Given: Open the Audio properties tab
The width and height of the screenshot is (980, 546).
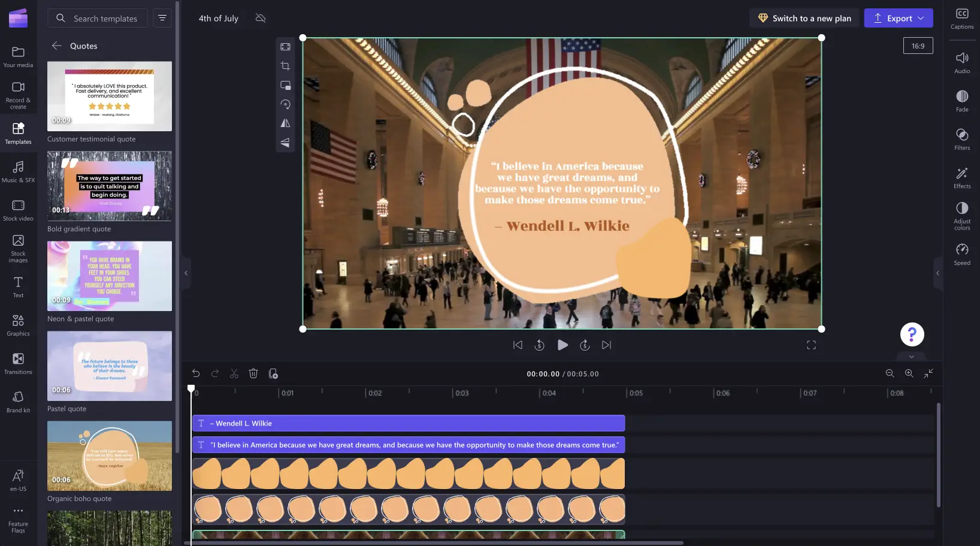Looking at the screenshot, I should [x=962, y=62].
